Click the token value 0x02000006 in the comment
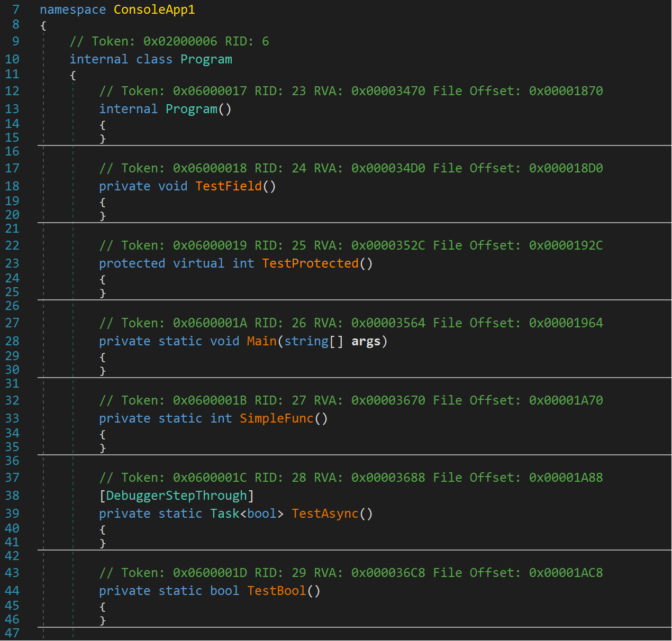Image resolution: width=672 pixels, height=641 pixels. tap(180, 41)
